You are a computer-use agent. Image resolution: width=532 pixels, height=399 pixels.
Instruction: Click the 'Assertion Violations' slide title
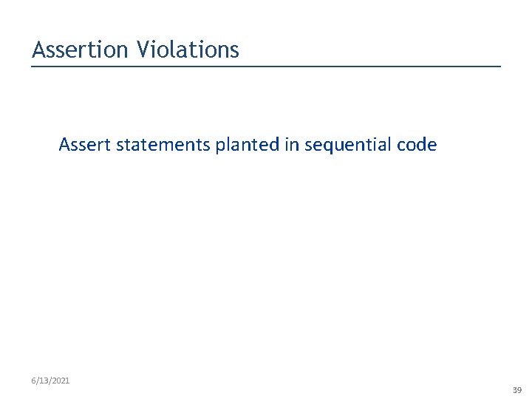[x=135, y=50]
